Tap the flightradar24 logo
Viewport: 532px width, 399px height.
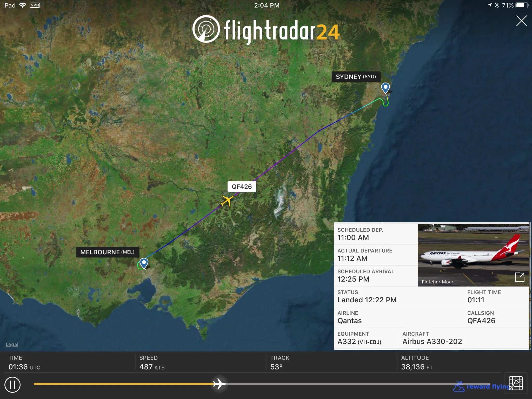coord(266,30)
